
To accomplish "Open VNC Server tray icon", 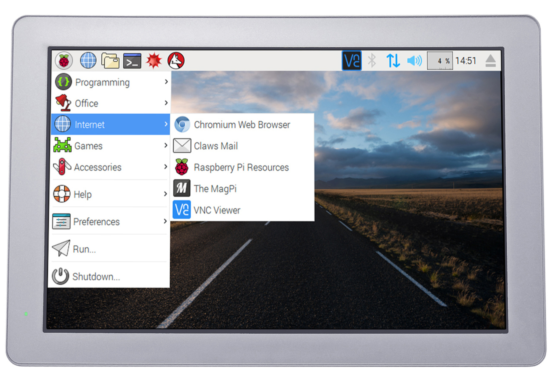I will 351,61.
